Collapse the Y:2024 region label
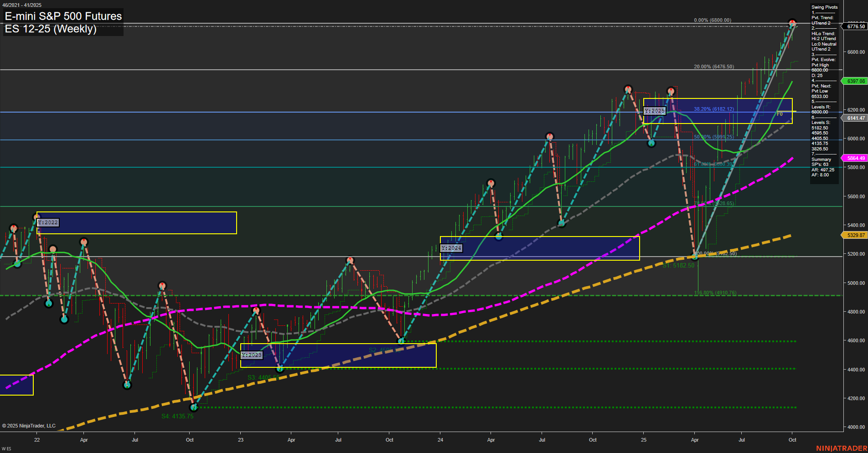 451,248
